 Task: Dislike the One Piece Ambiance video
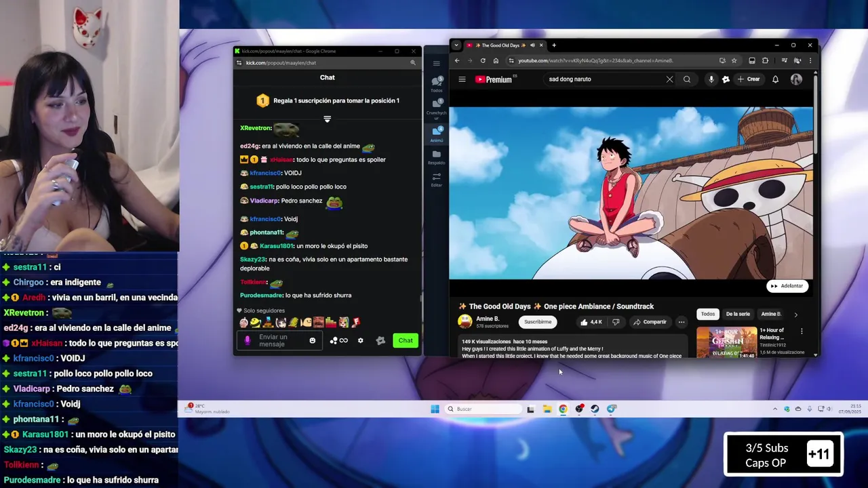pyautogui.click(x=616, y=322)
